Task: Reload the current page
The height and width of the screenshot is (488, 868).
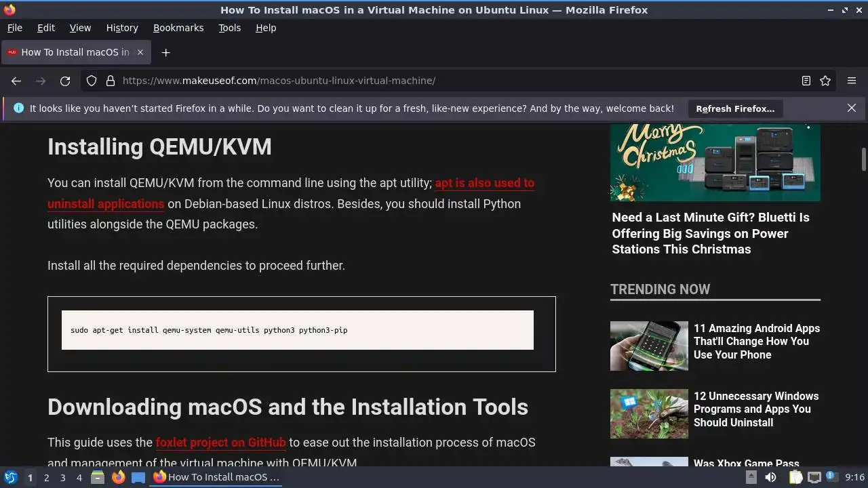Action: [x=65, y=81]
